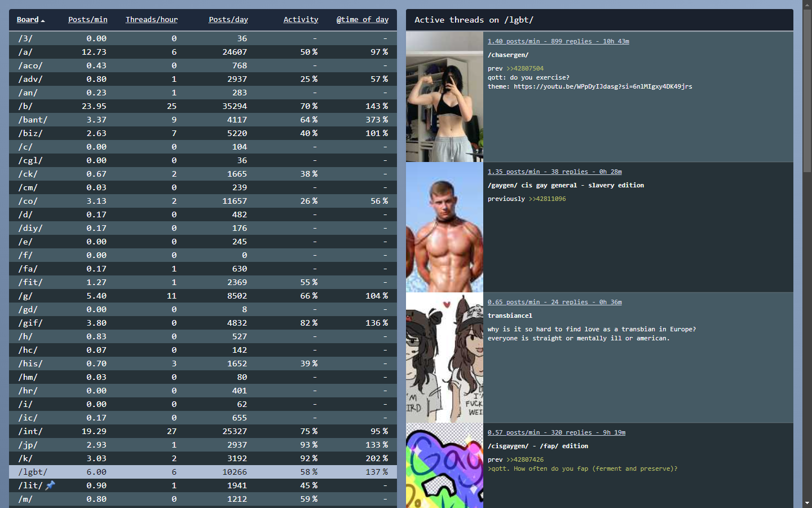The height and width of the screenshot is (508, 812).
Task: Select the /co/ board row
Action: pyautogui.click(x=203, y=201)
